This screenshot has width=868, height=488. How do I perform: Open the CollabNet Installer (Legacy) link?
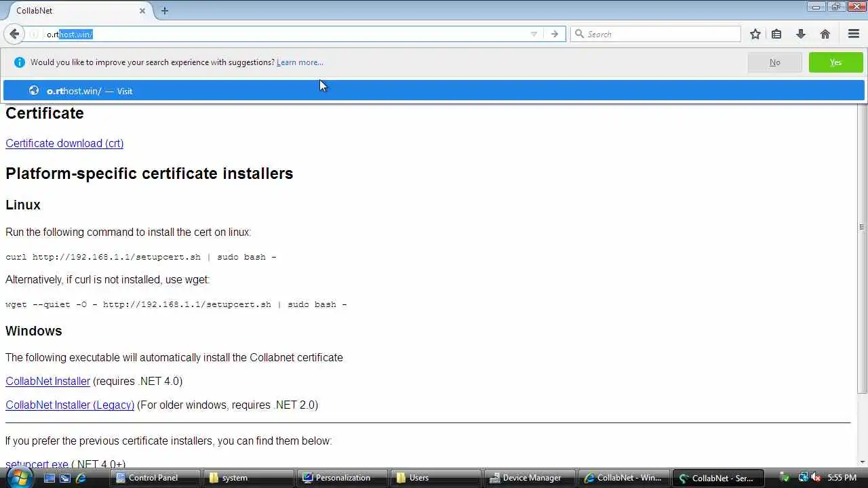point(70,405)
